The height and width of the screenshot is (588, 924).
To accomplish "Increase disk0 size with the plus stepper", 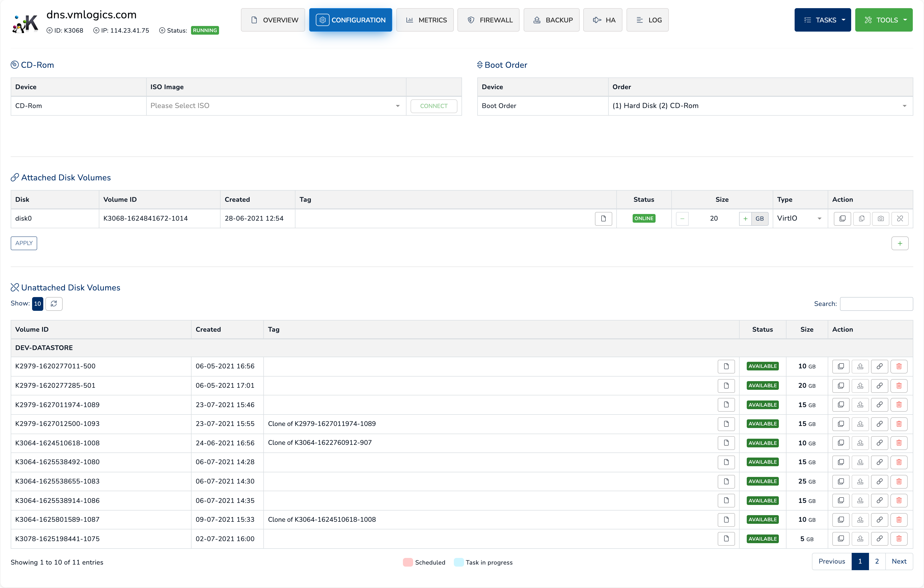I will (745, 218).
